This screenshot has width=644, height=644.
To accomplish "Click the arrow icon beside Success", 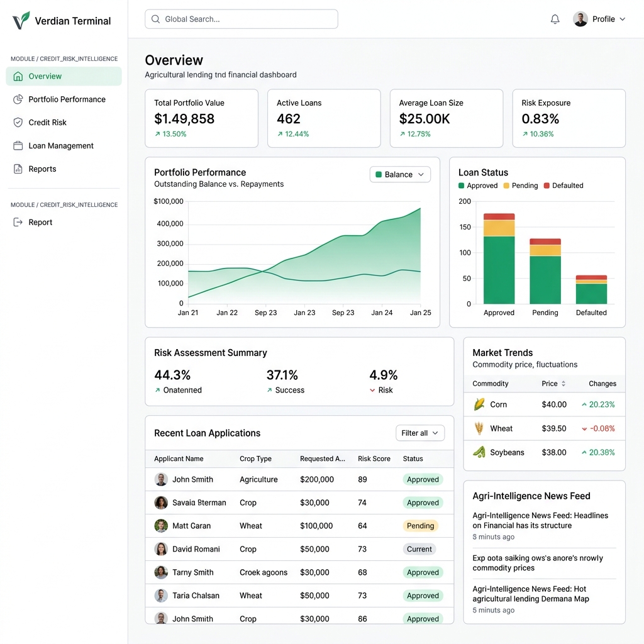I will [269, 390].
